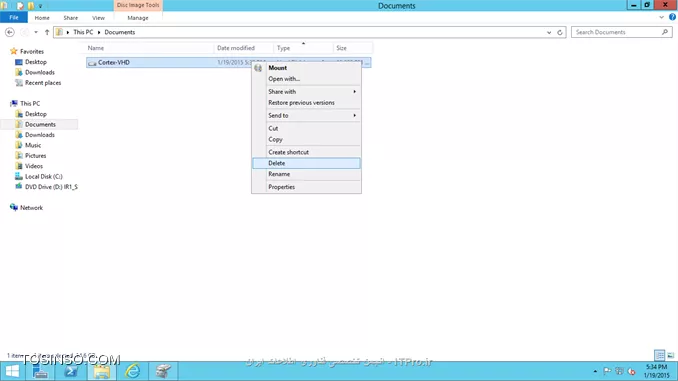Choose Mount from the context menu
The width and height of the screenshot is (678, 381).
pos(306,68)
